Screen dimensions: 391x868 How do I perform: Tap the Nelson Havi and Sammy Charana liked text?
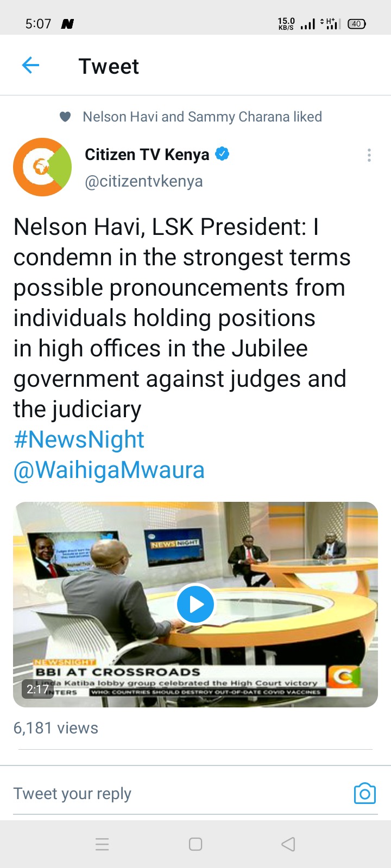point(203,117)
